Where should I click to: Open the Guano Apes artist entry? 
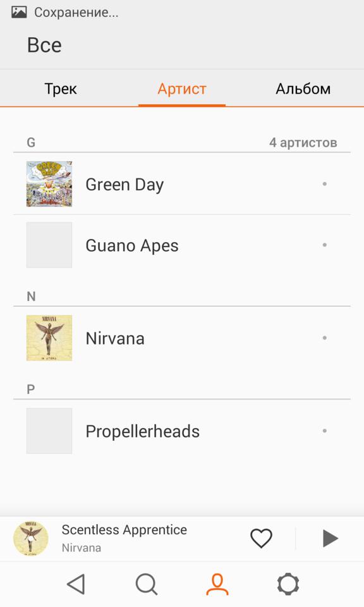point(182,245)
